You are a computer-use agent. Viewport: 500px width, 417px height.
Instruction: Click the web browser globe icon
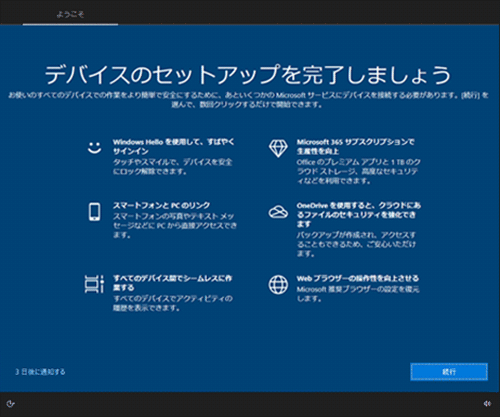coord(278,285)
